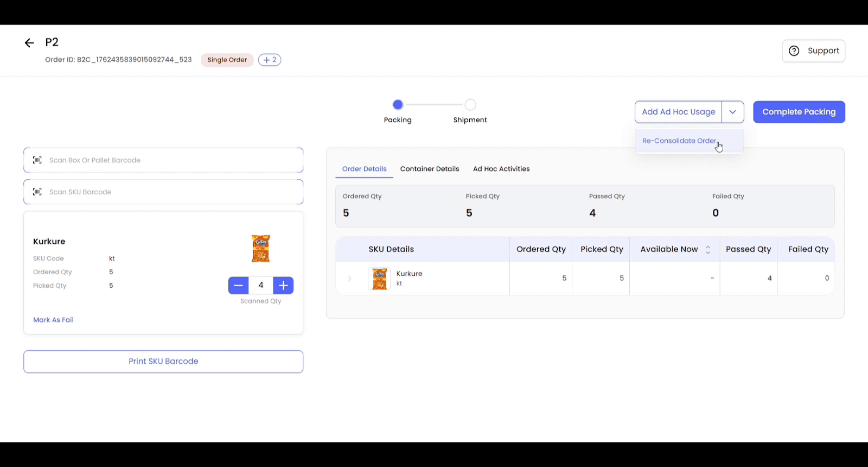Expand the Kurkure row chevron
This screenshot has height=467, width=868.
(349, 279)
